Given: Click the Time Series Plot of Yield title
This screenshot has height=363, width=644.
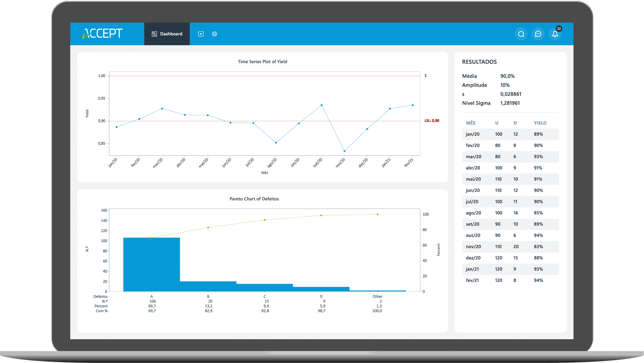Looking at the screenshot, I should click(262, 62).
